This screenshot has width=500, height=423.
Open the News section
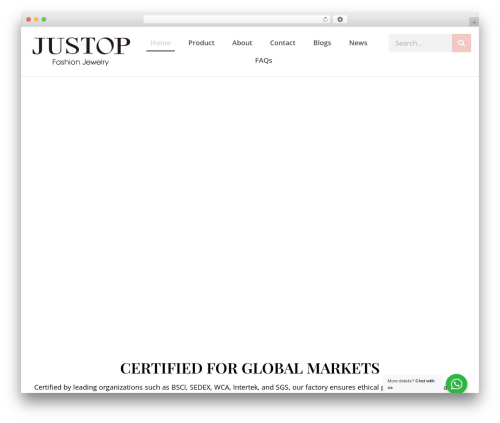(x=358, y=43)
